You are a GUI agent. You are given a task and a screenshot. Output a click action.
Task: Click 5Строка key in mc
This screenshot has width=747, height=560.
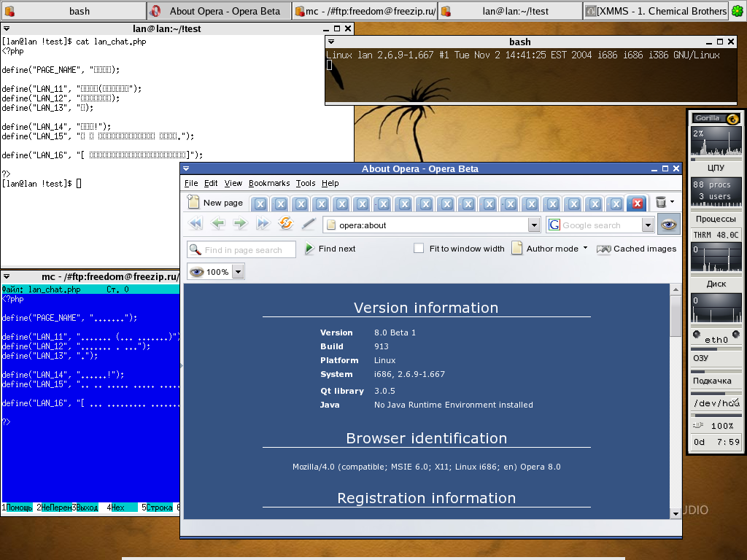[x=158, y=507]
